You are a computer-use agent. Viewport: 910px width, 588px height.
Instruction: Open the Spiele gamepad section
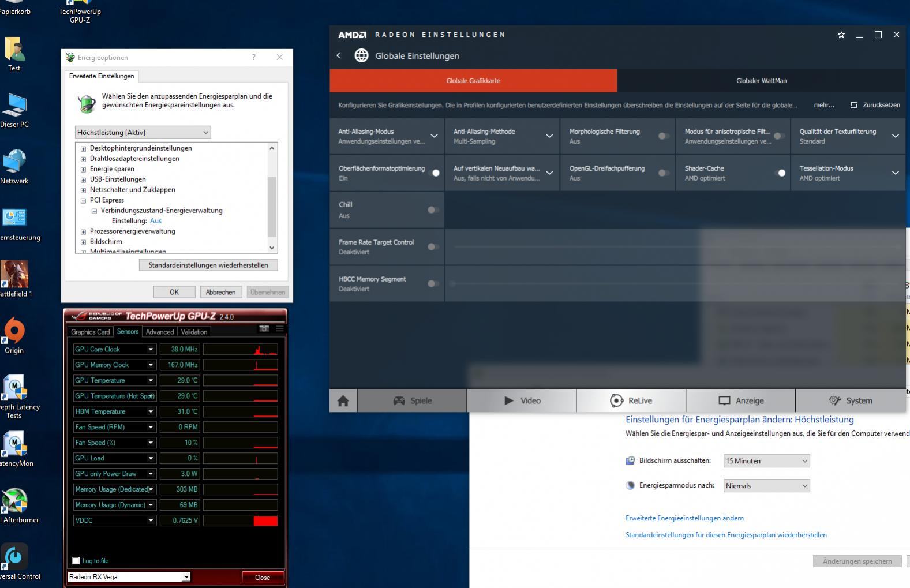click(412, 400)
